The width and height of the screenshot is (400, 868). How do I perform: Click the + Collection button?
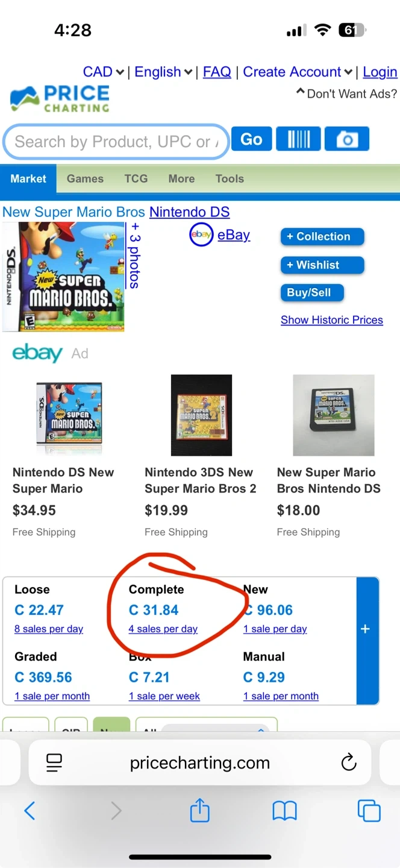pos(322,236)
